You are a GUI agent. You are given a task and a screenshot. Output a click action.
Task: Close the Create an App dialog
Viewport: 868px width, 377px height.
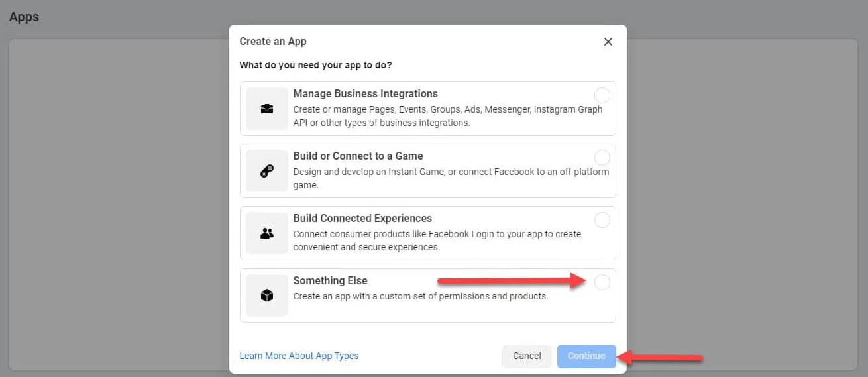coord(608,42)
